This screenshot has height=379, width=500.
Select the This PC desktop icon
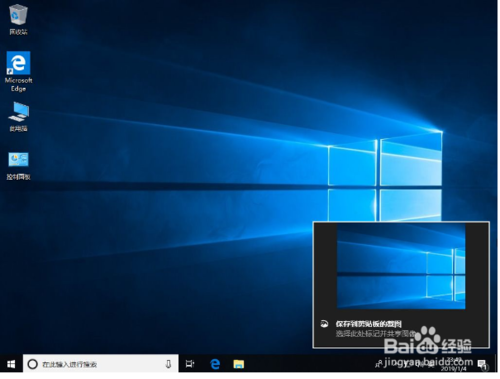[x=18, y=117]
